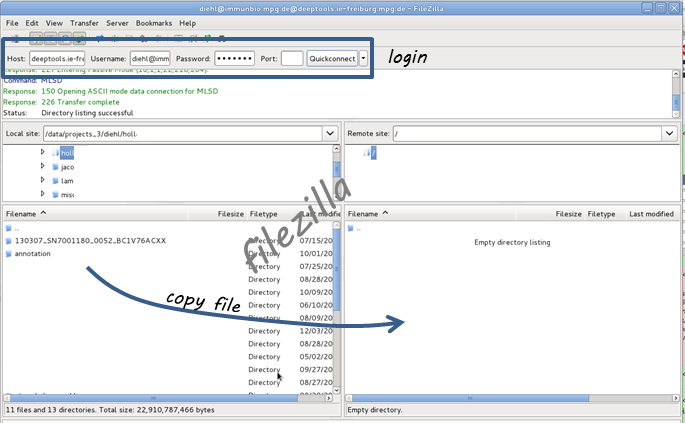Open the Bookmarks menu

coord(154,22)
